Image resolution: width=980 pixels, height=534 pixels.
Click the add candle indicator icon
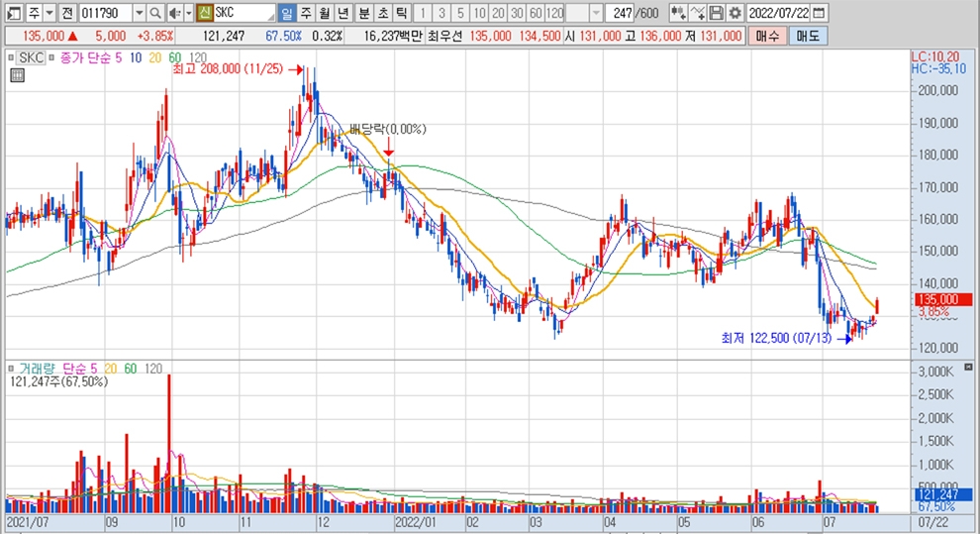click(x=678, y=13)
